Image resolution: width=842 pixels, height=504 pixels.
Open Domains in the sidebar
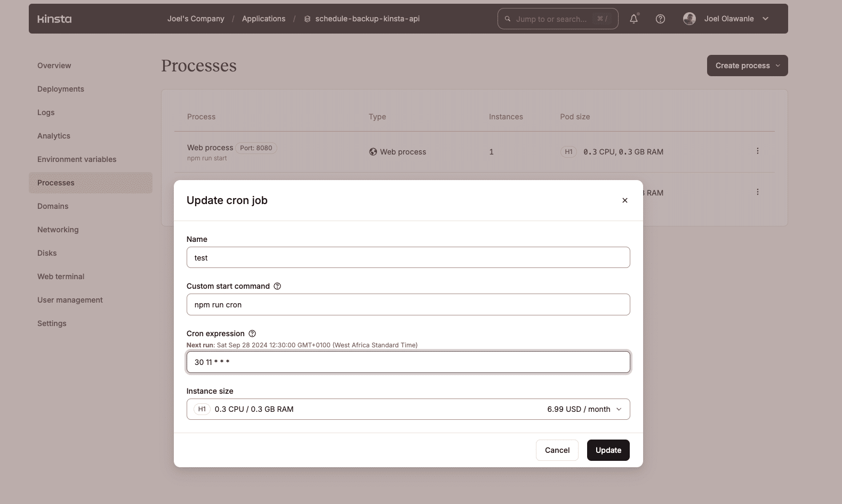(53, 206)
